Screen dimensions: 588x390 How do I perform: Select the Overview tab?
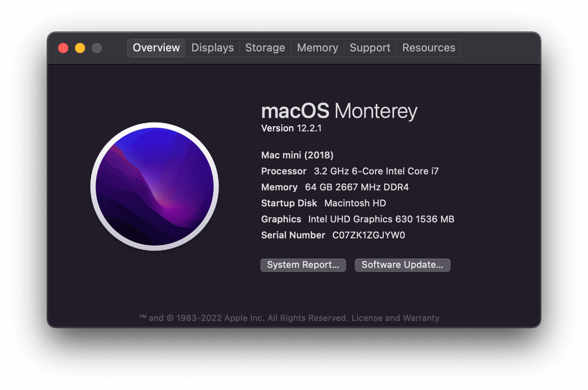156,48
